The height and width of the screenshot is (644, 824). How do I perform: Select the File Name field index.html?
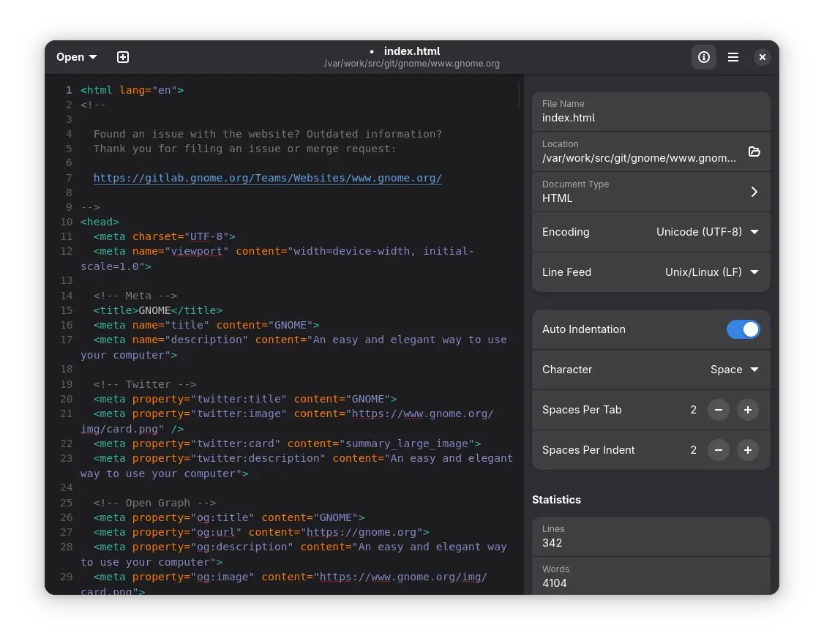pyautogui.click(x=651, y=111)
